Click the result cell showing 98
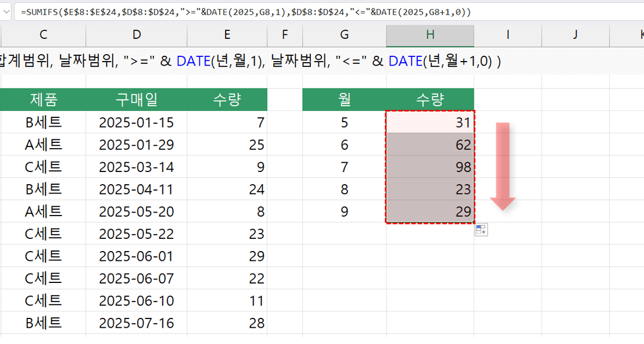The height and width of the screenshot is (344, 644). (x=430, y=167)
